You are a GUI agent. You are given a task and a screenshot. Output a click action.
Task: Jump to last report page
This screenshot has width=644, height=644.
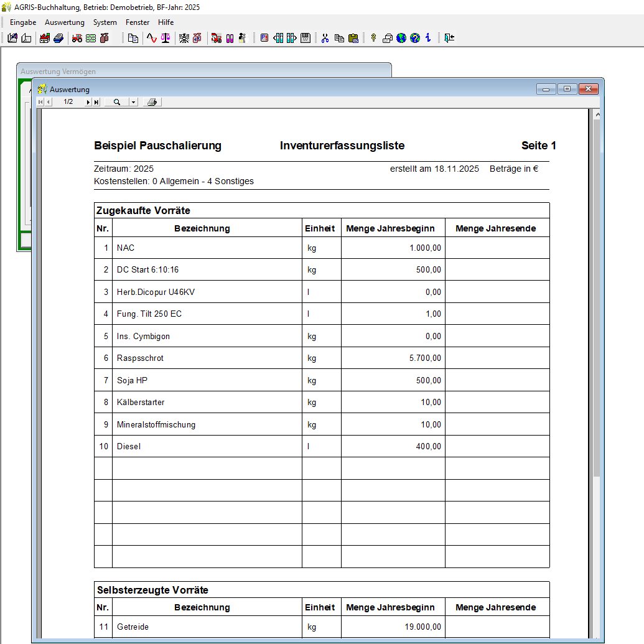tap(96, 102)
